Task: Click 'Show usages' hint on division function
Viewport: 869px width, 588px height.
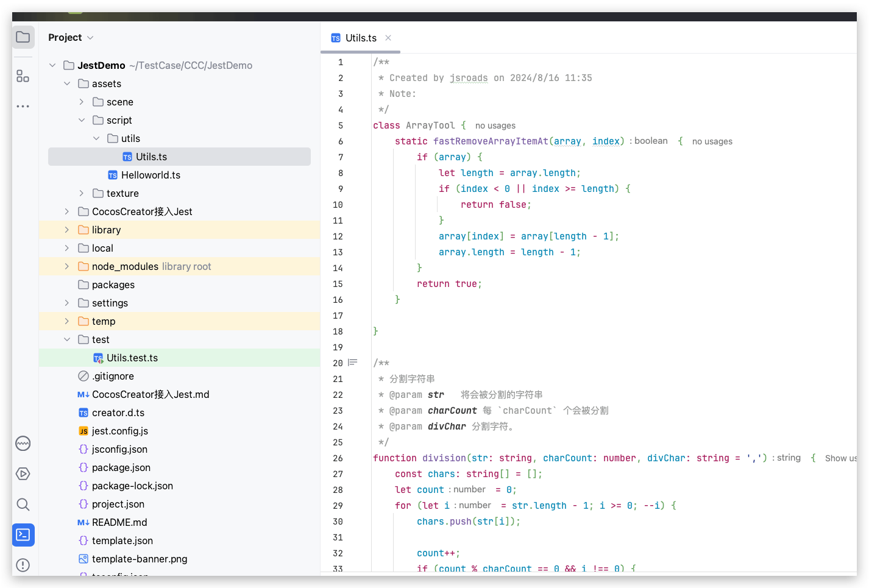Action: coord(841,458)
